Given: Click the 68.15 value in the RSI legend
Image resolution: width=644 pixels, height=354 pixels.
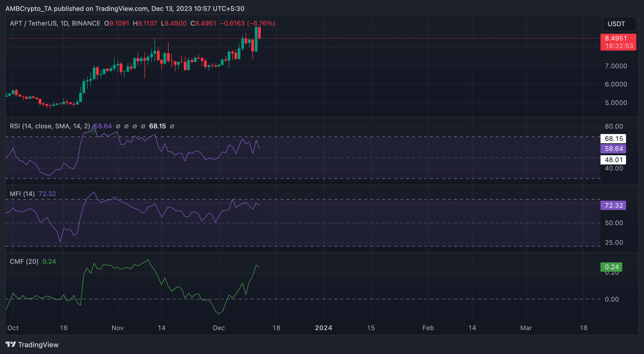Looking at the screenshot, I should [157, 126].
